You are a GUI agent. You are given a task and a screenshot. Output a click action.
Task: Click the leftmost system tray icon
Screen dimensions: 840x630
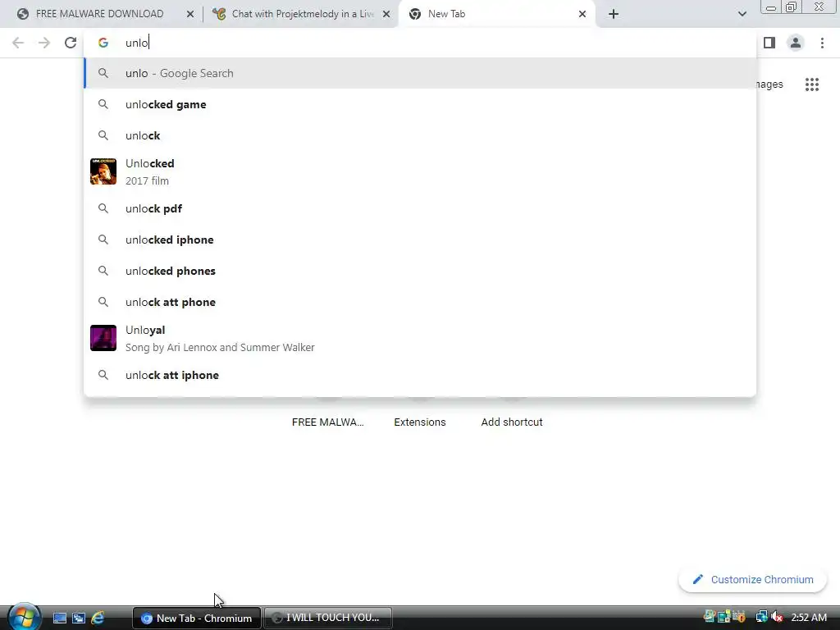pyautogui.click(x=710, y=617)
